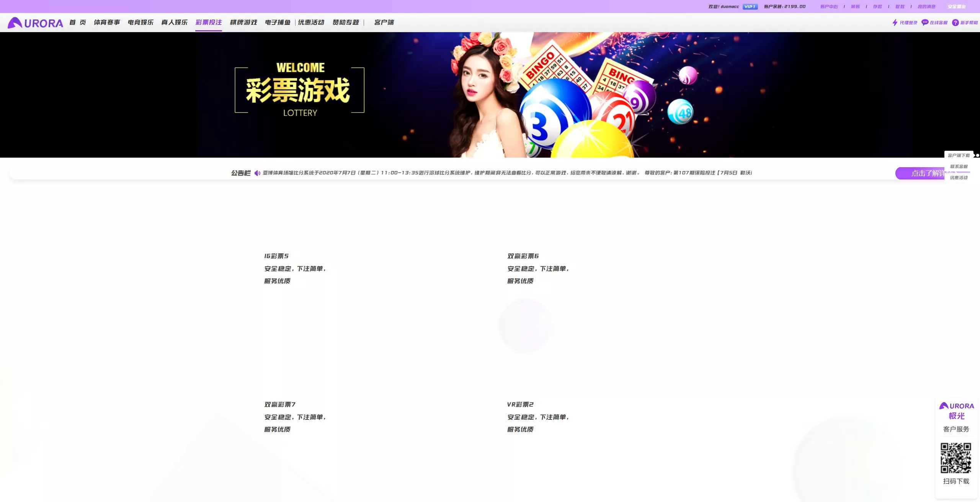The height and width of the screenshot is (502, 980).
Task: Open the 双赢彩票6 lottery card title
Action: coord(523,256)
